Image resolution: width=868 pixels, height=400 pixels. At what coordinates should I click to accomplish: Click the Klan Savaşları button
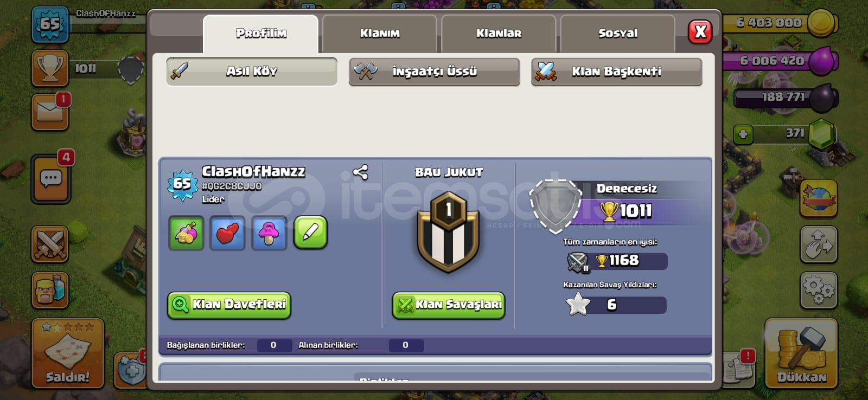449,305
